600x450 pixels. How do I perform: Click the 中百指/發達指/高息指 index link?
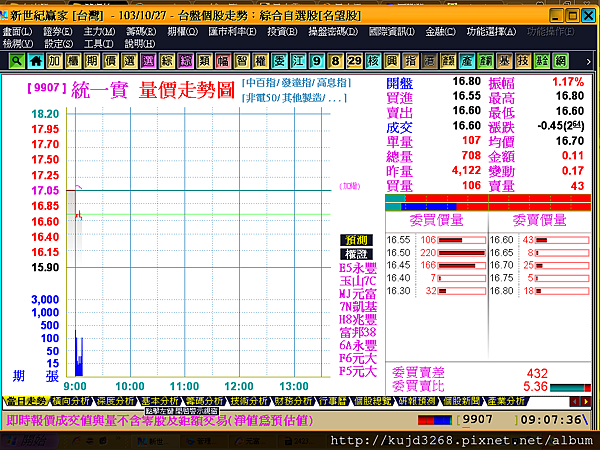pyautogui.click(x=297, y=83)
